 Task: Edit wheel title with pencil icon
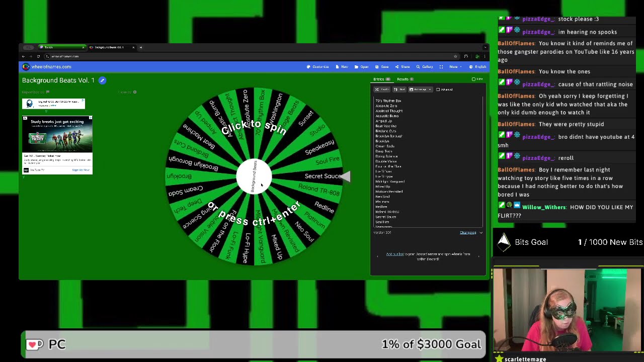tap(102, 80)
